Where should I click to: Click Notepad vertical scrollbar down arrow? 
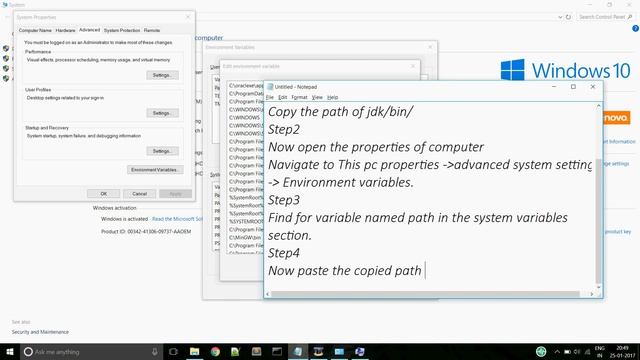[598, 287]
